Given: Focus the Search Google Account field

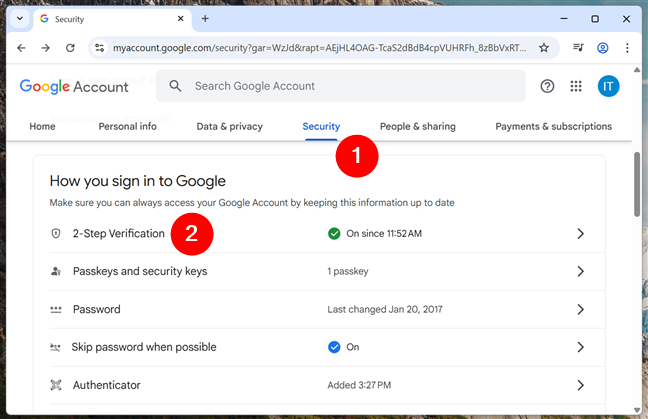Looking at the screenshot, I should point(341,86).
